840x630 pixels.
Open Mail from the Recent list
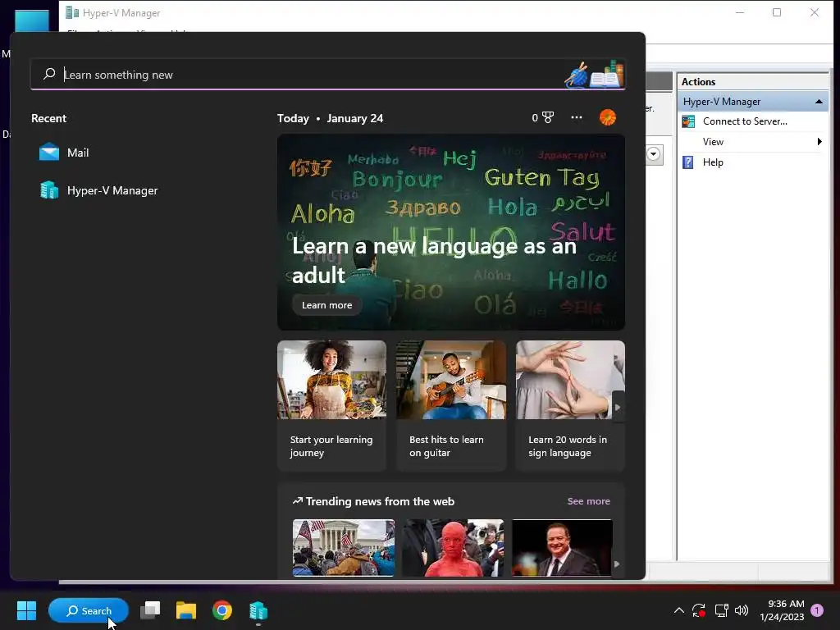[64, 153]
